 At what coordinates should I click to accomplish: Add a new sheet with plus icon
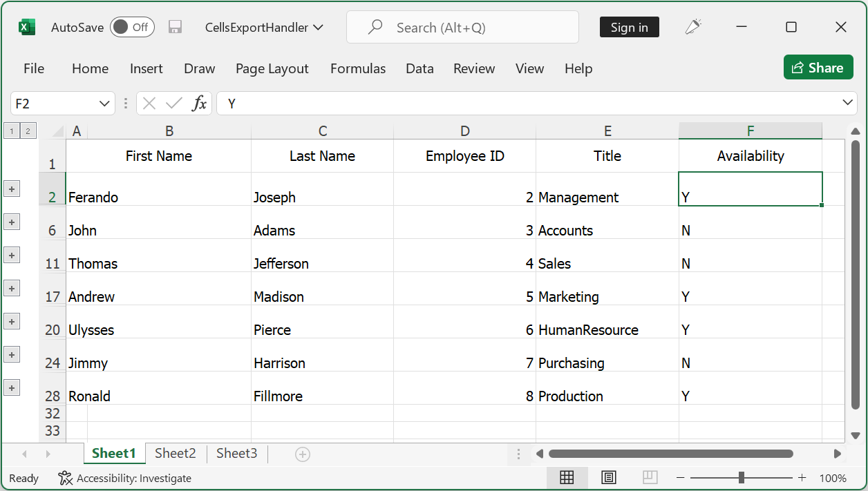pos(302,454)
